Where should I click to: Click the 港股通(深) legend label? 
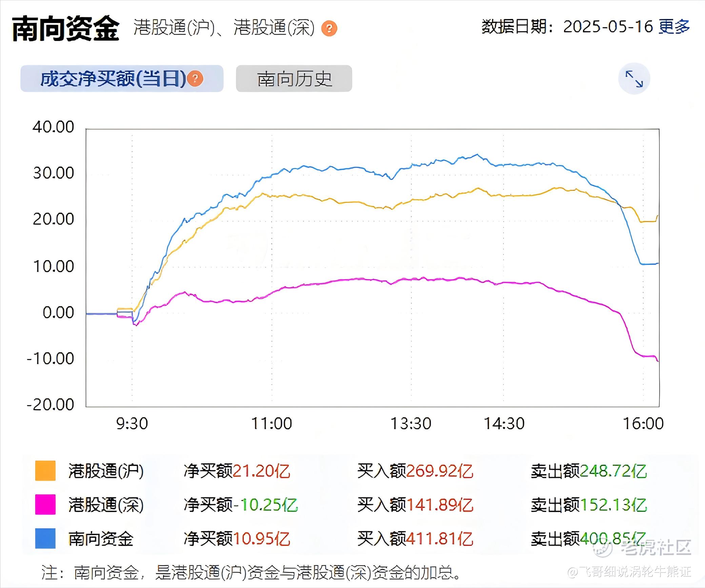click(x=106, y=505)
